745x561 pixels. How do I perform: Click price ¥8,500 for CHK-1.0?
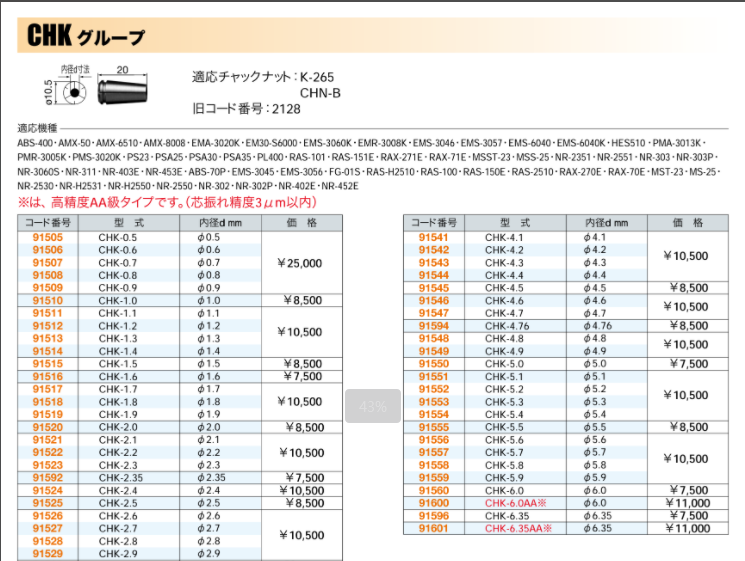point(303,301)
